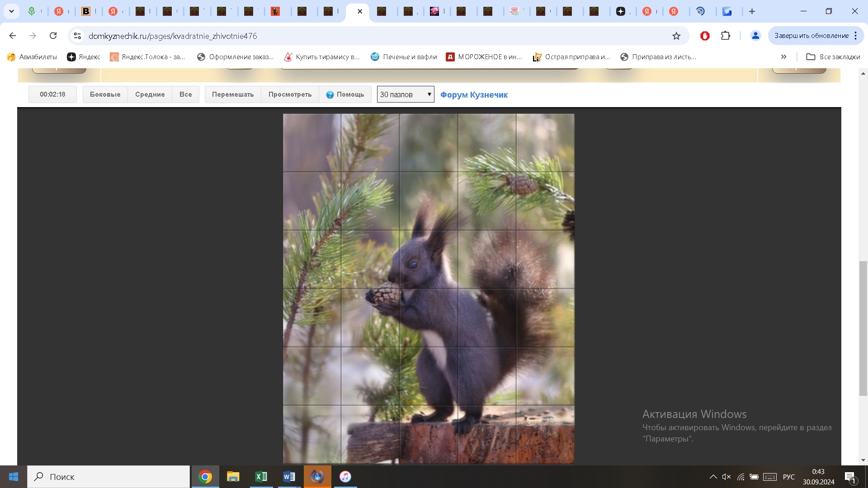Open the 30 пазлов piece-count dropdown
This screenshot has width=868, height=488.
click(406, 94)
